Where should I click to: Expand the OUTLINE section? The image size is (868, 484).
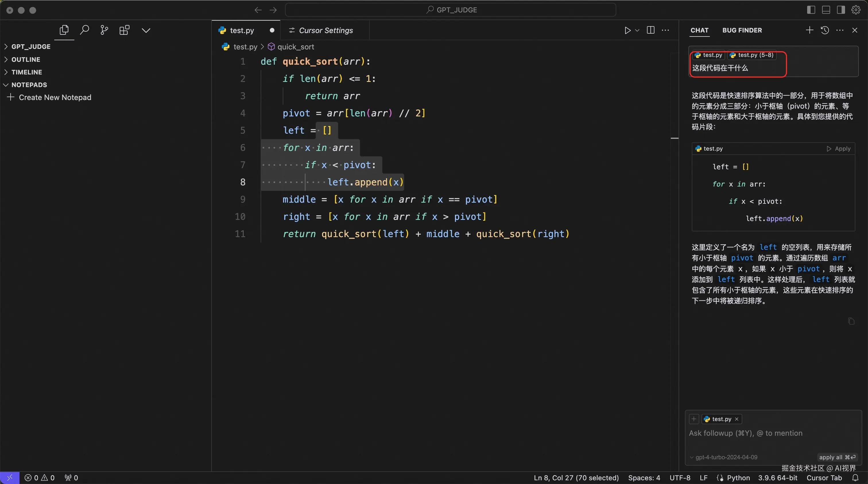pyautogui.click(x=26, y=59)
